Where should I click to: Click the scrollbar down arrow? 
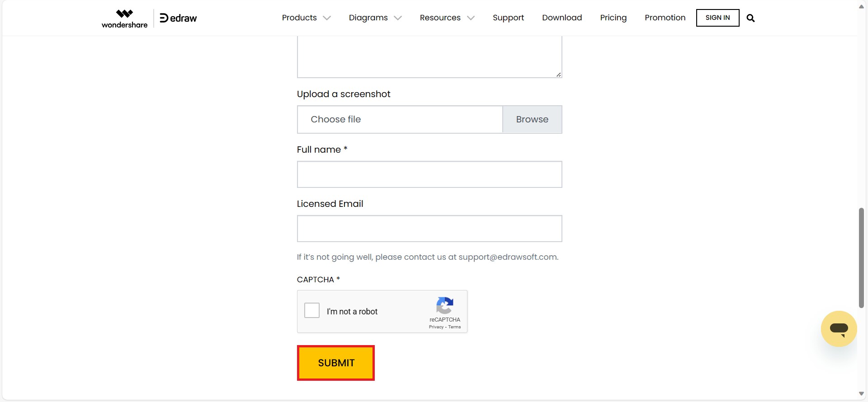pyautogui.click(x=861, y=394)
